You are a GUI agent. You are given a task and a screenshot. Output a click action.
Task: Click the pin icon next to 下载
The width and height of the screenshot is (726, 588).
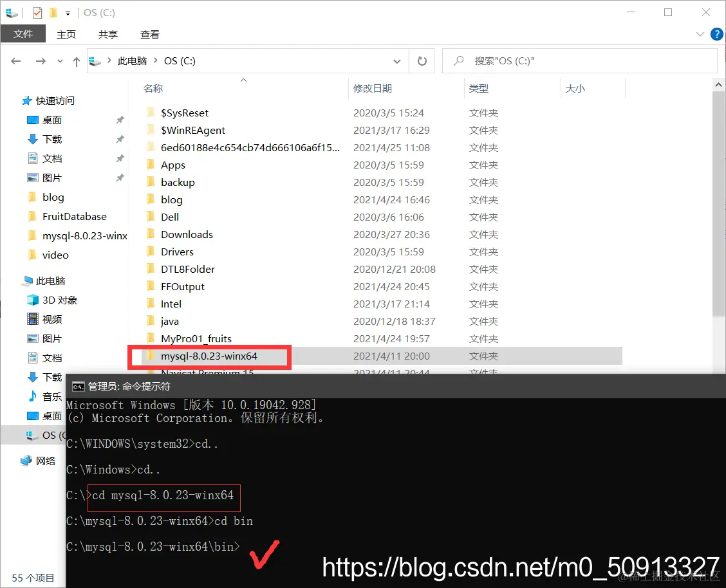(120, 139)
